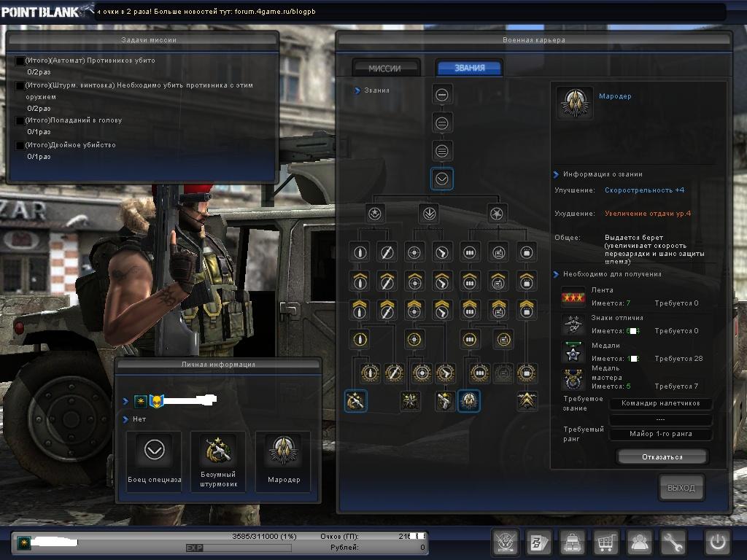The width and height of the screenshot is (747, 560).
Task: Select highlighted Безумный штурмовик rifle icon in tree
Action: point(355,401)
